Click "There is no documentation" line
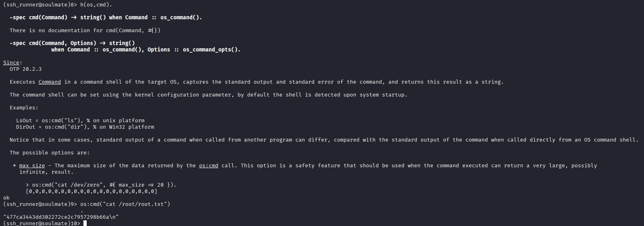 coord(85,31)
